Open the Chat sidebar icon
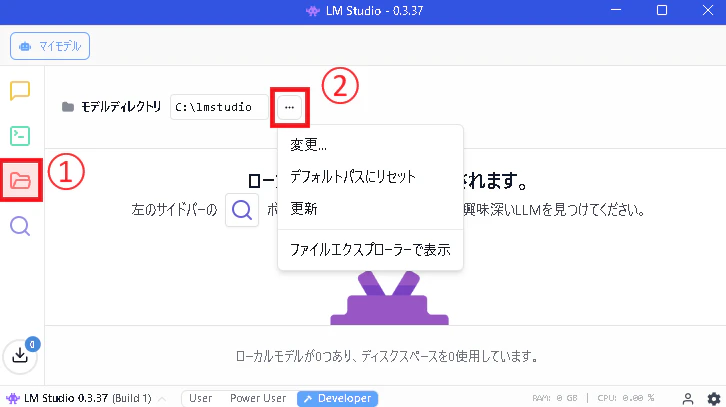The image size is (726, 407). point(20,91)
